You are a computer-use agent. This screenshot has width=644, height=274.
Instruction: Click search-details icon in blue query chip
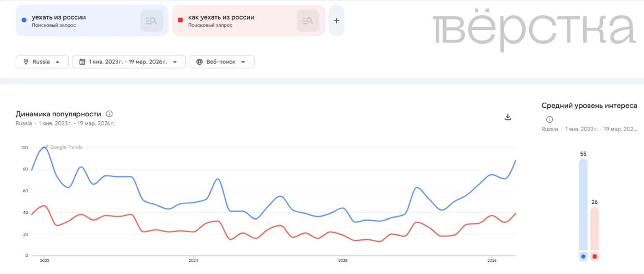(x=151, y=21)
